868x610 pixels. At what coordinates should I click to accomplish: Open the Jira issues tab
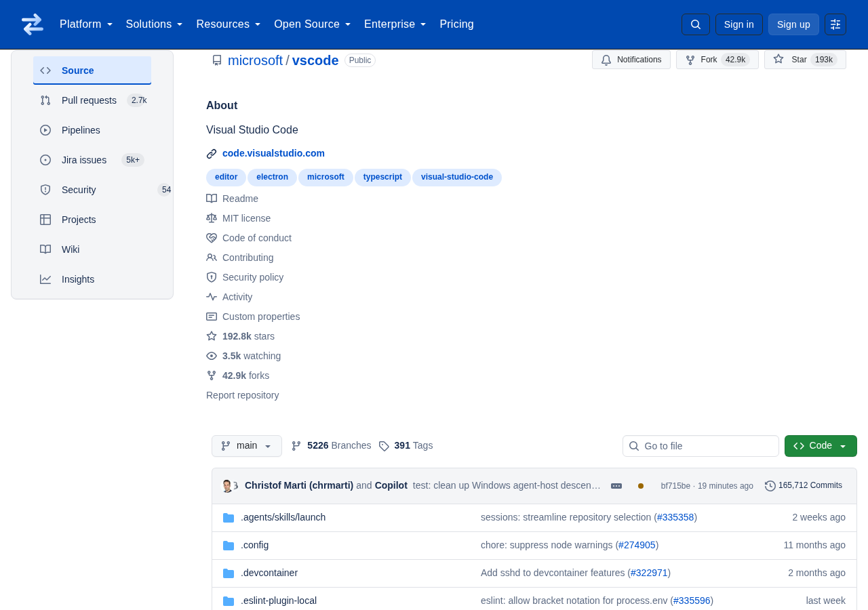[92, 160]
